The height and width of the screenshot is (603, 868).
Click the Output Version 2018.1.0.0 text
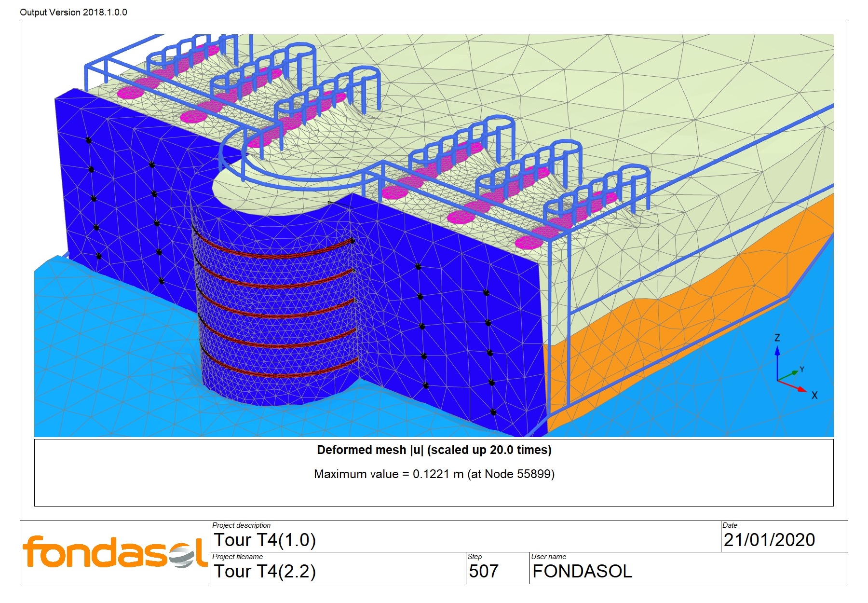73,12
